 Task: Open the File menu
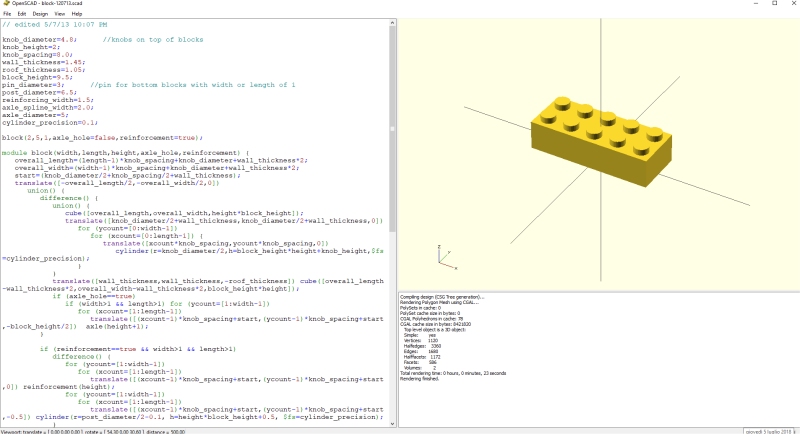(x=7, y=14)
